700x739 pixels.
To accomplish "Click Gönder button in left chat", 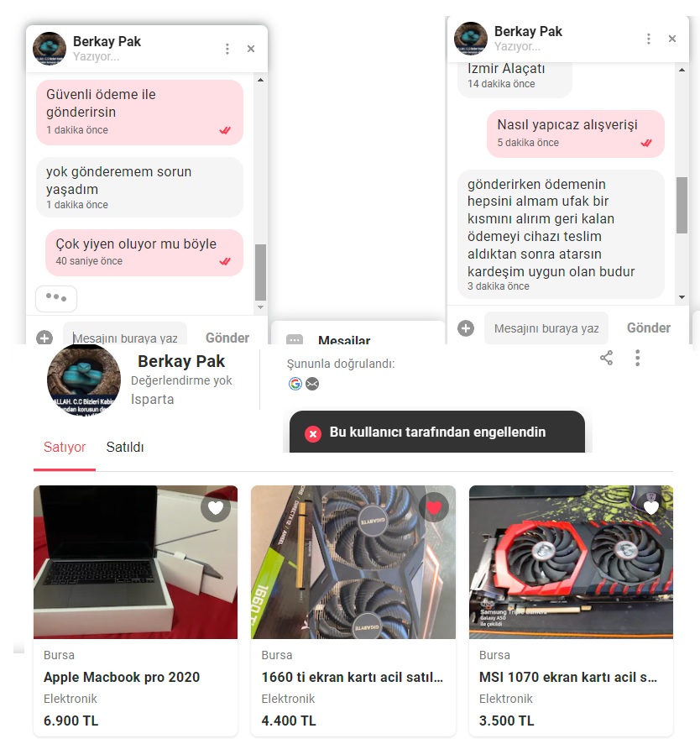I will click(x=227, y=338).
